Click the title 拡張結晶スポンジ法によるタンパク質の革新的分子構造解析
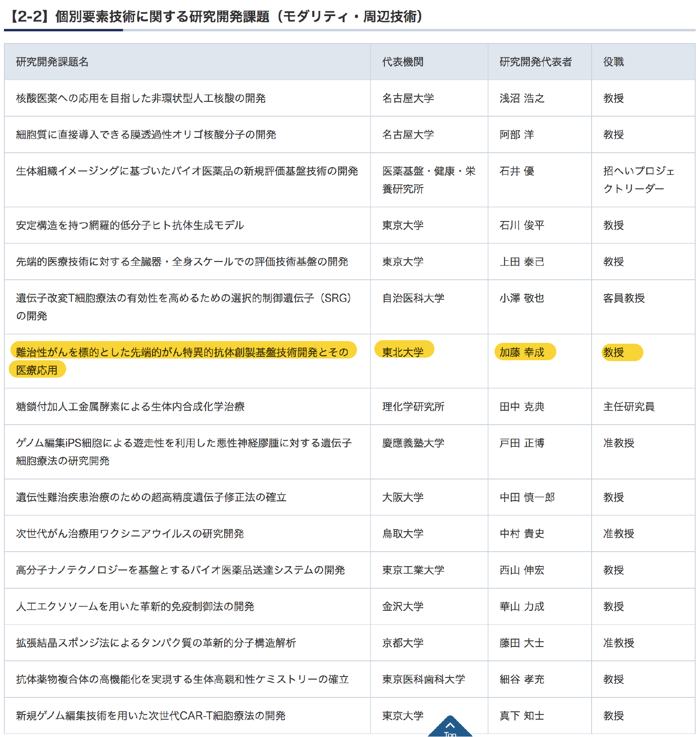The image size is (700, 737). pyautogui.click(x=156, y=643)
